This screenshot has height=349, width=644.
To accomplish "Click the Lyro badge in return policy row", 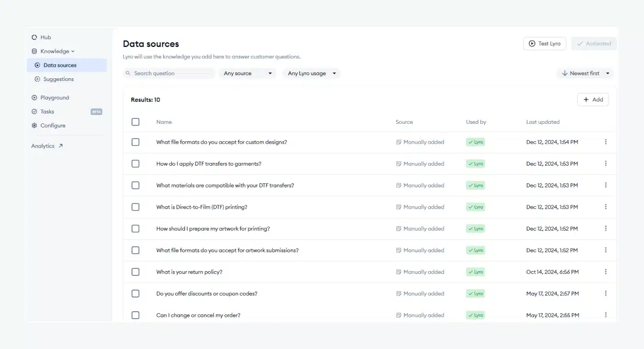I will pos(476,272).
